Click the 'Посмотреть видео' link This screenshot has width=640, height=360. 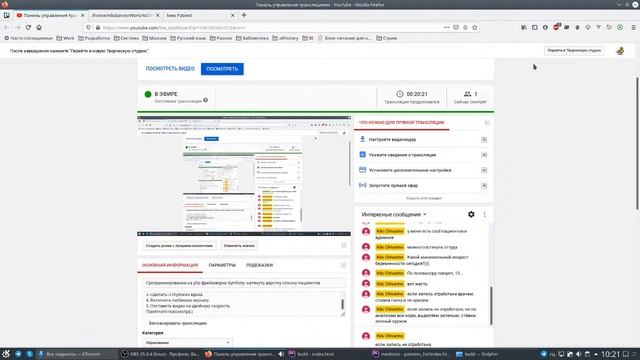tap(170, 69)
